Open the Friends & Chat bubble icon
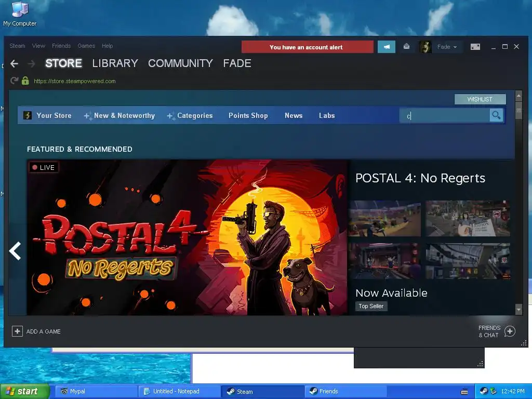The width and height of the screenshot is (532, 399). pos(510,331)
